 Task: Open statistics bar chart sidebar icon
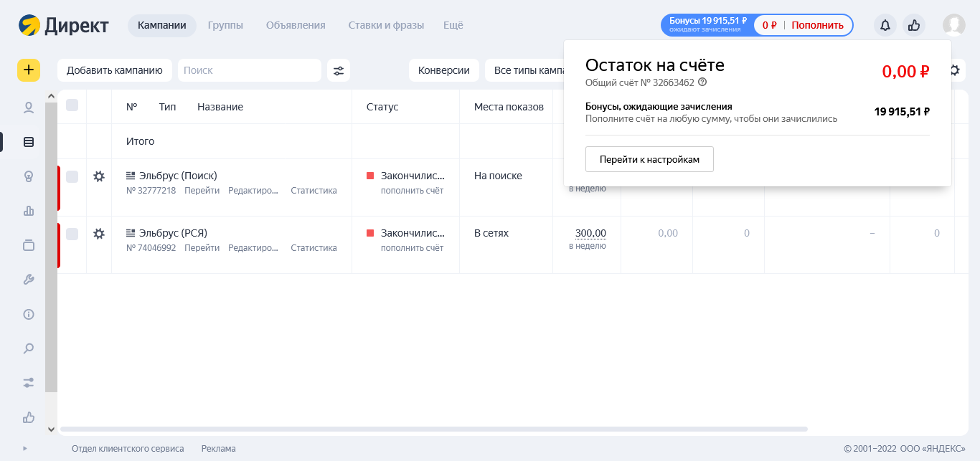[29, 211]
